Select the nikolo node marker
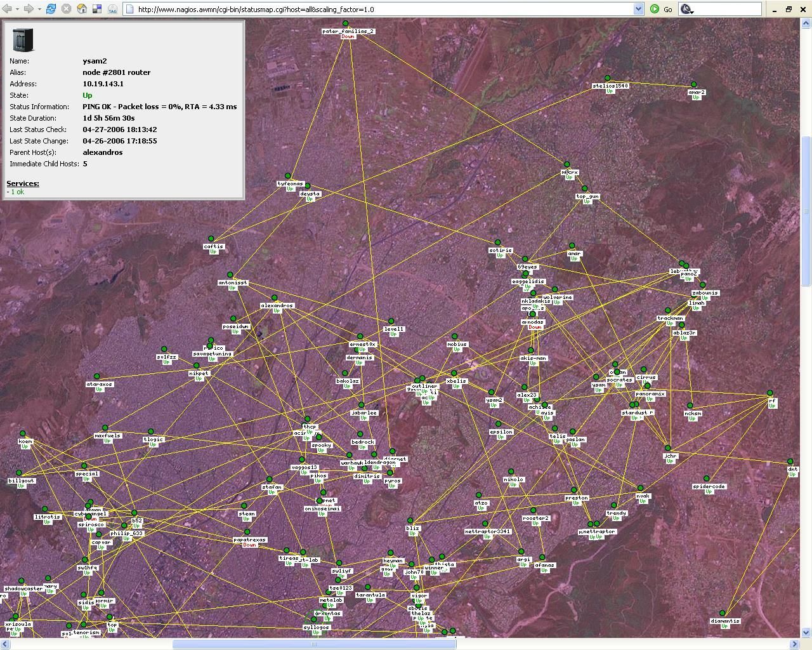 (x=511, y=472)
